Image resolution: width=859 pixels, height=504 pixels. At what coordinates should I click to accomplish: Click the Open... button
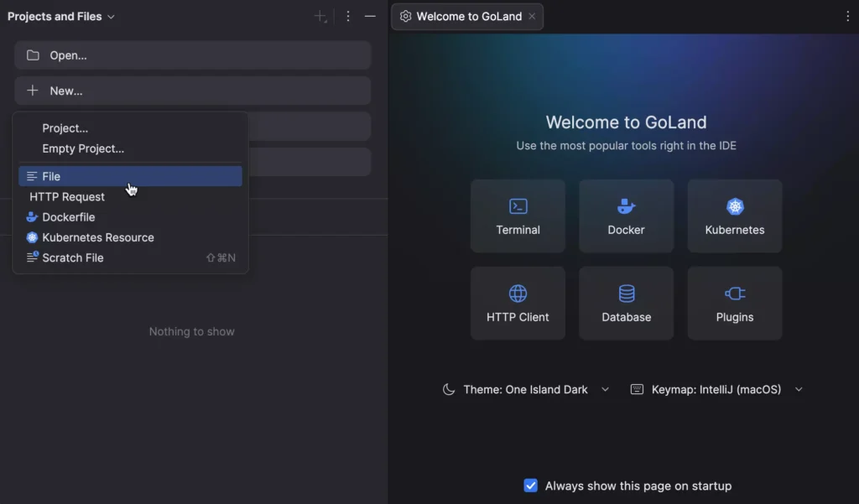(x=192, y=55)
